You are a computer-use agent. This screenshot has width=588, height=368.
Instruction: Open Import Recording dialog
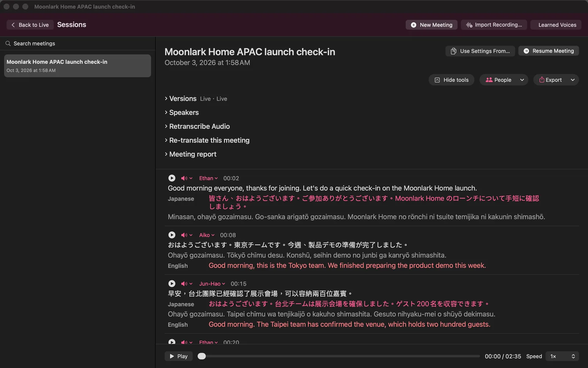(494, 25)
